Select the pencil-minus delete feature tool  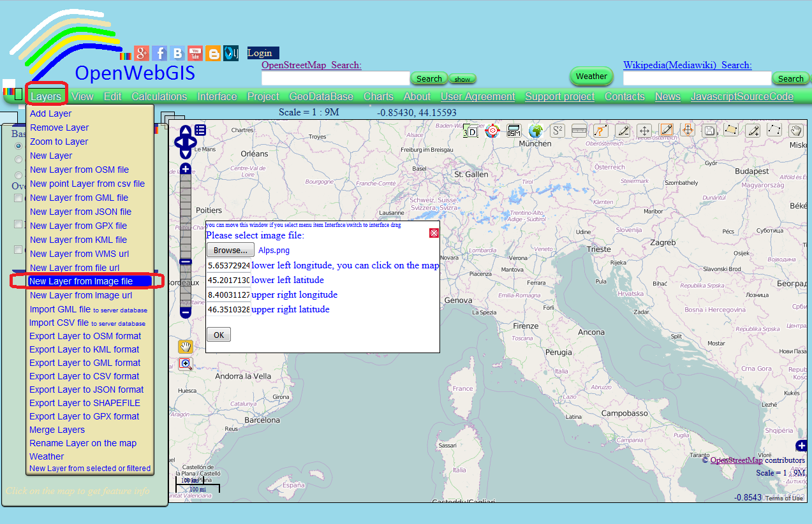click(623, 131)
